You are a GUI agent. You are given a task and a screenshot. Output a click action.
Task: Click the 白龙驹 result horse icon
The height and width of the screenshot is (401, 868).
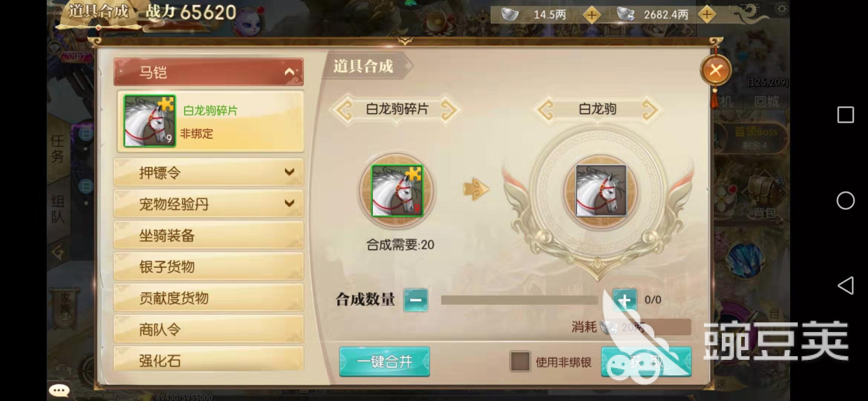tap(601, 191)
